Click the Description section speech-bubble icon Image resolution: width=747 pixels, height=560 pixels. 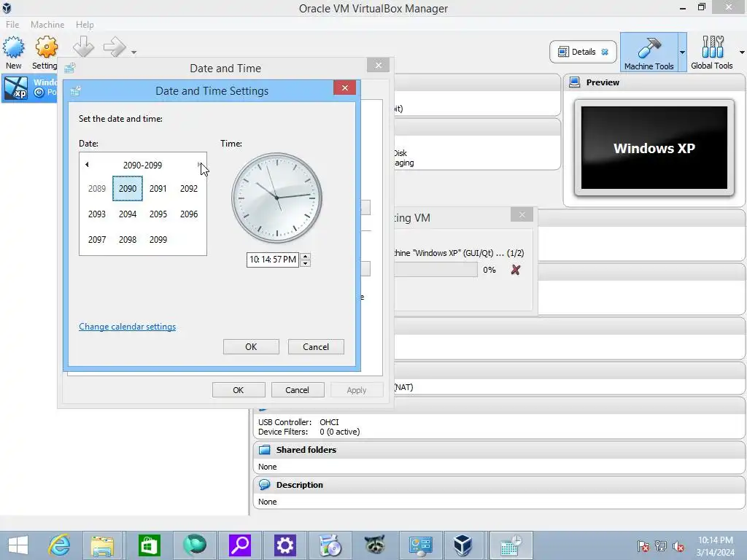tap(264, 485)
